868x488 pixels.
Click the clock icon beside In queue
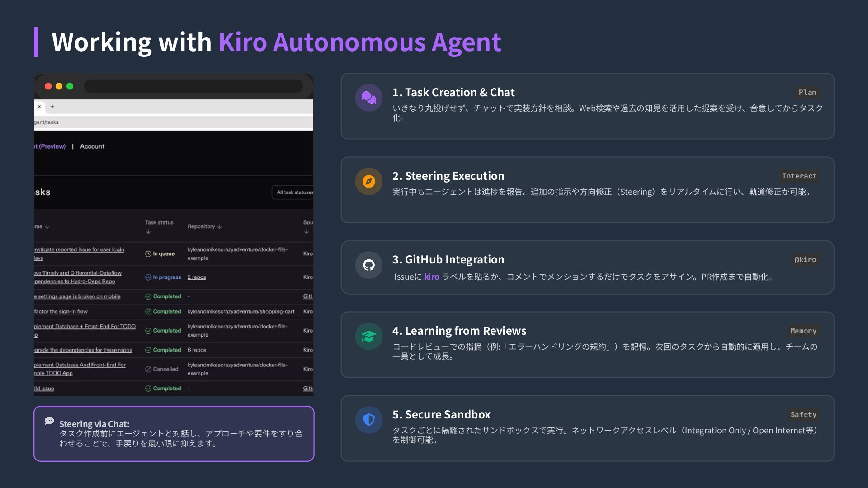pos(148,254)
